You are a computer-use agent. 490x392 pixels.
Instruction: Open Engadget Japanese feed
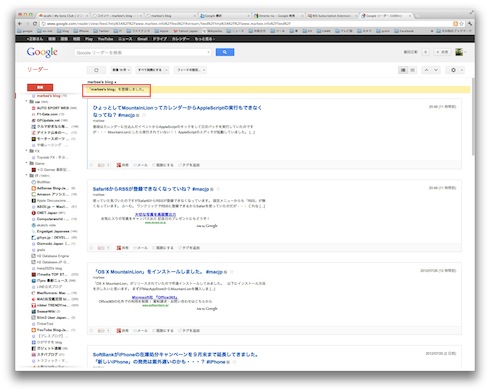coord(54,231)
